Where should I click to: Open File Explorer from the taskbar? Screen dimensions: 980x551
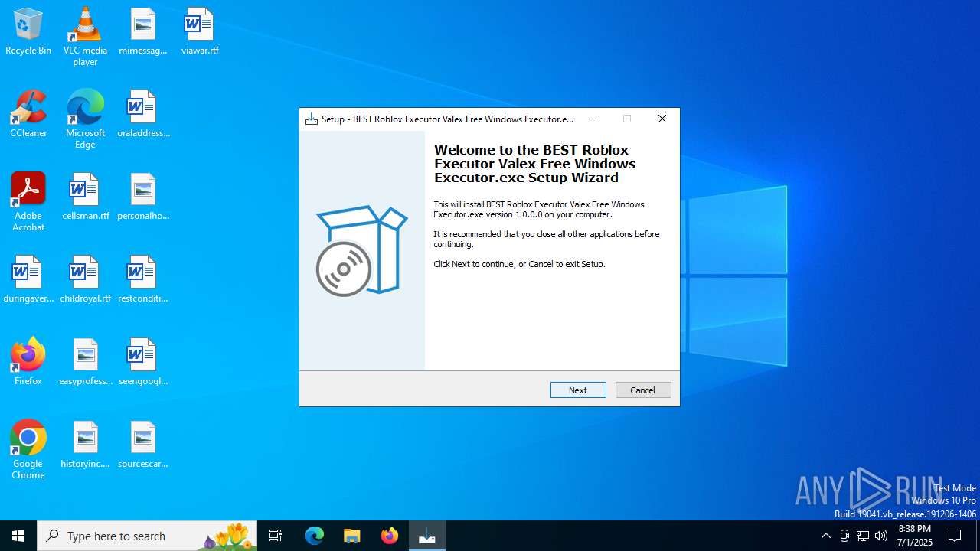pyautogui.click(x=352, y=536)
